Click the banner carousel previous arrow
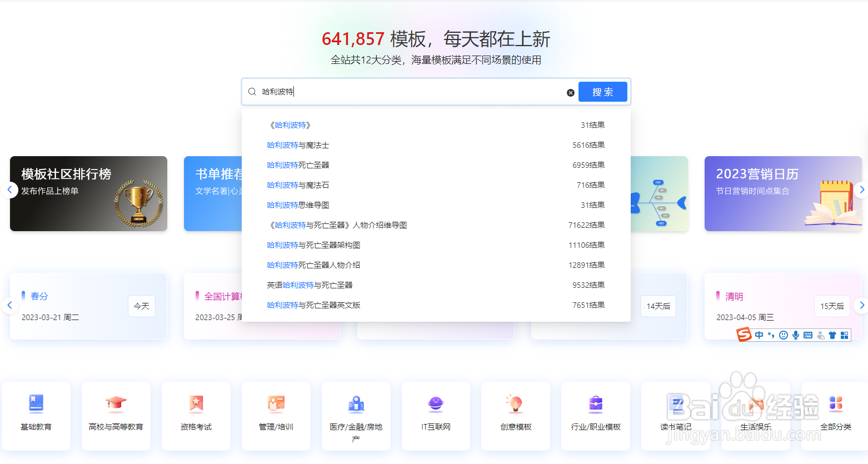 coord(9,190)
